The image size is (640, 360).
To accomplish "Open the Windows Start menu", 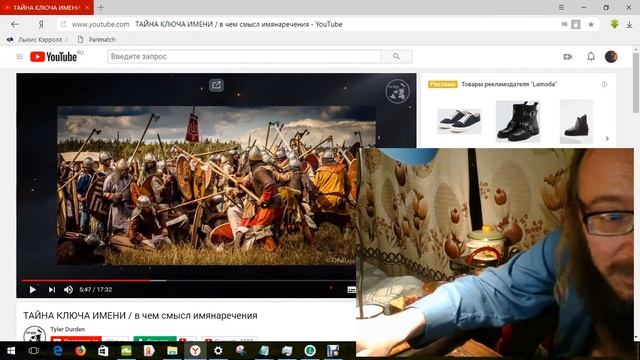I will [x=11, y=351].
